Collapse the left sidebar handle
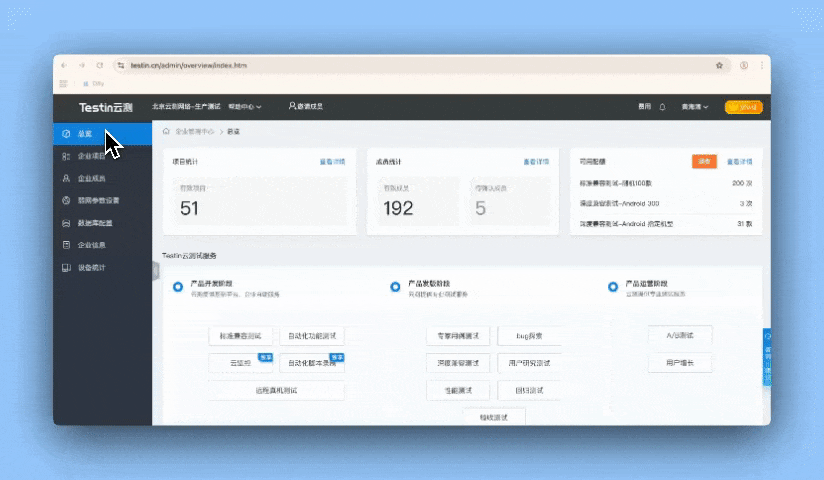 pyautogui.click(x=155, y=271)
